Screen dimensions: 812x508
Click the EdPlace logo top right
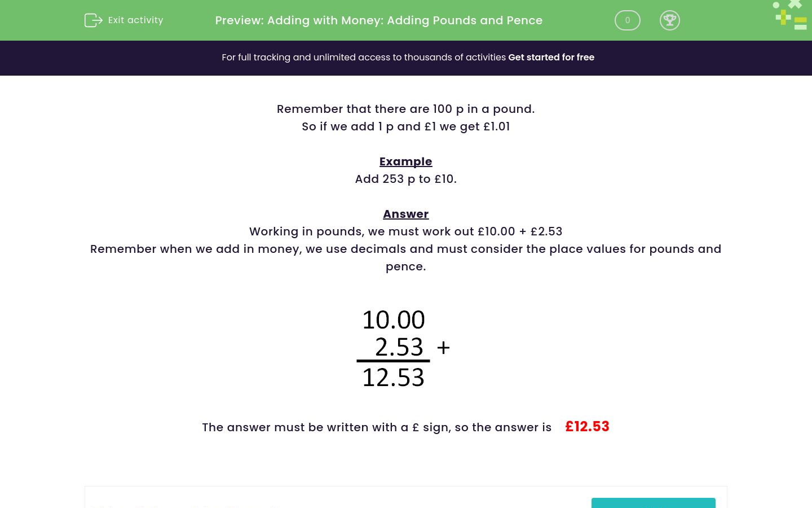pos(789,15)
